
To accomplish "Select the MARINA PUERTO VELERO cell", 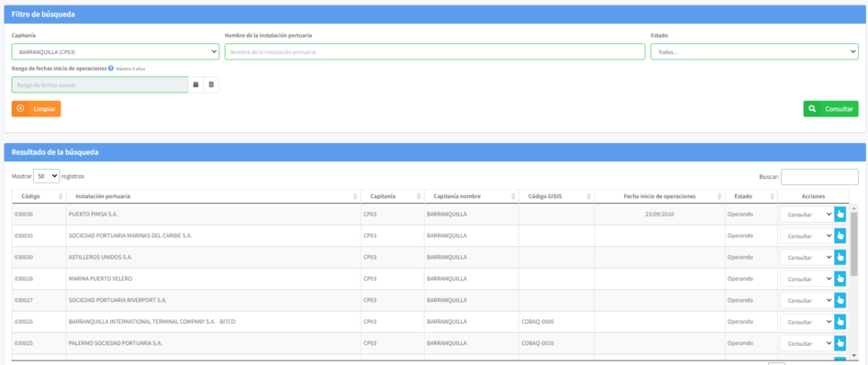I will pos(213,279).
